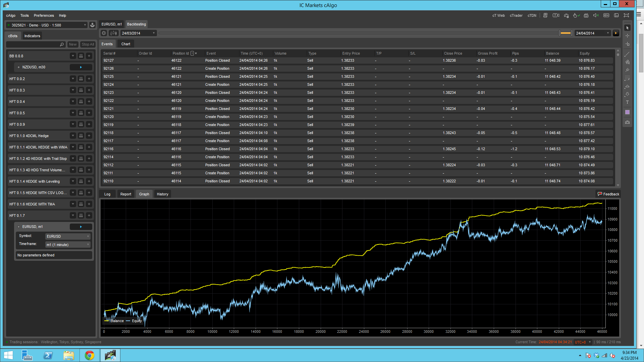Open the account profile icon
The image size is (644, 362).
click(93, 25)
